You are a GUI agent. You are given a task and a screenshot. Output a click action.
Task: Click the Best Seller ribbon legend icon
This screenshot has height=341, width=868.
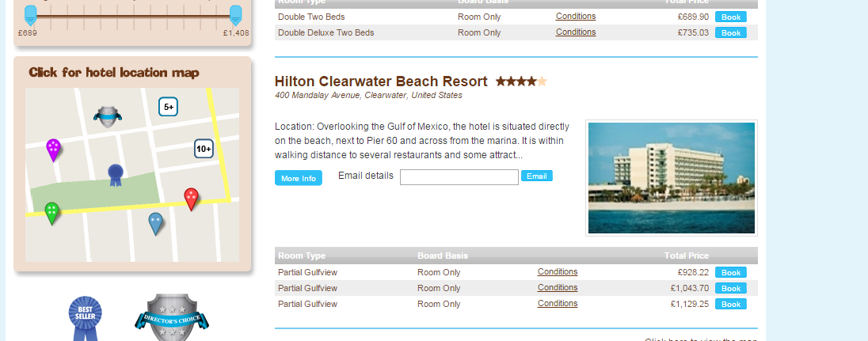tap(85, 317)
